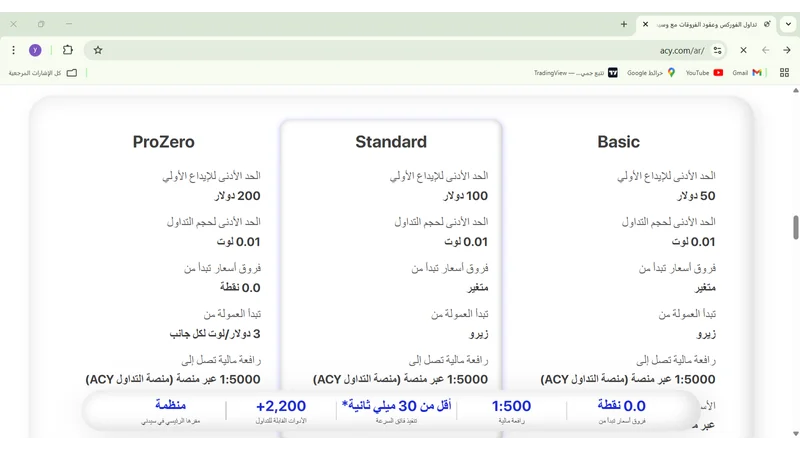Image resolution: width=800 pixels, height=450 pixels.
Task: Click the address bar showing acy.com/ar/
Action: [403, 50]
